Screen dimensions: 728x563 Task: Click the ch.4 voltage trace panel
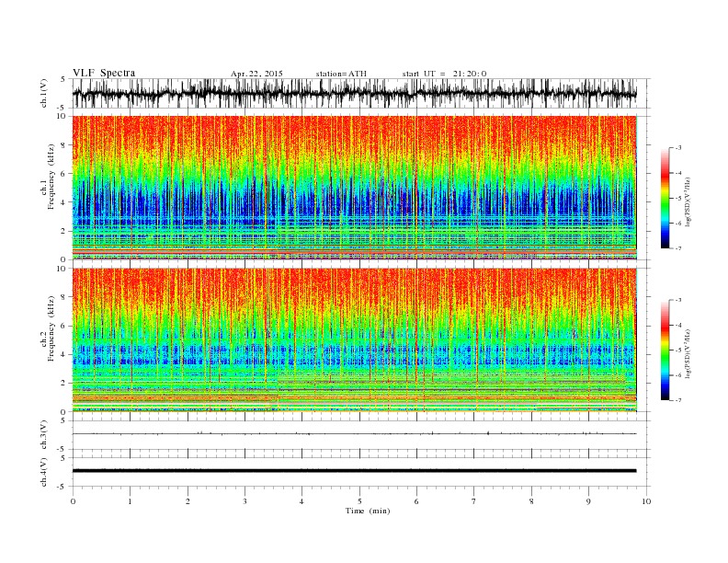(361, 472)
